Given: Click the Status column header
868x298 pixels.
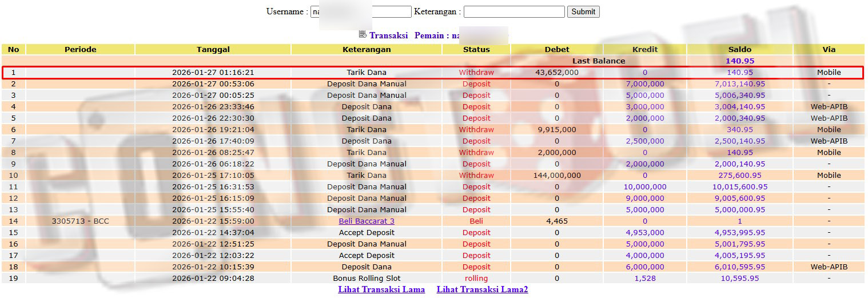Looking at the screenshot, I should tap(476, 49).
